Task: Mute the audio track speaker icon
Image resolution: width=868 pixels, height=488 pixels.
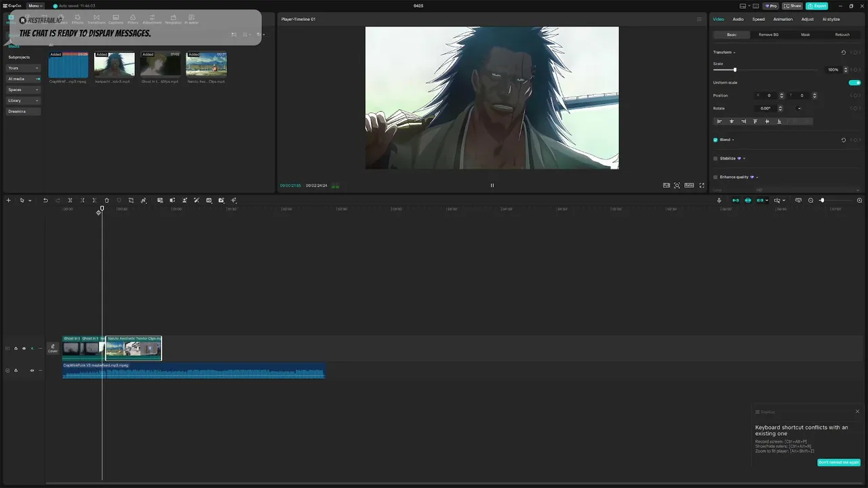Action: tap(32, 370)
